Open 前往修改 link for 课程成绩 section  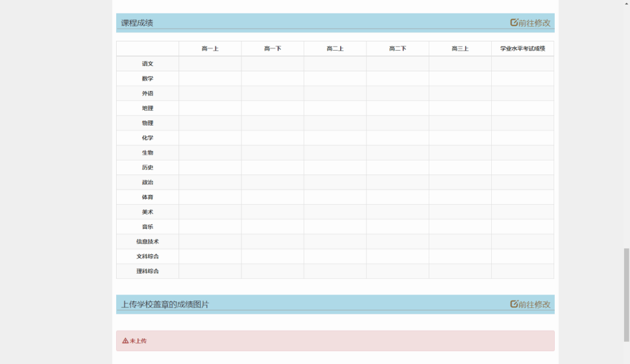(x=534, y=23)
